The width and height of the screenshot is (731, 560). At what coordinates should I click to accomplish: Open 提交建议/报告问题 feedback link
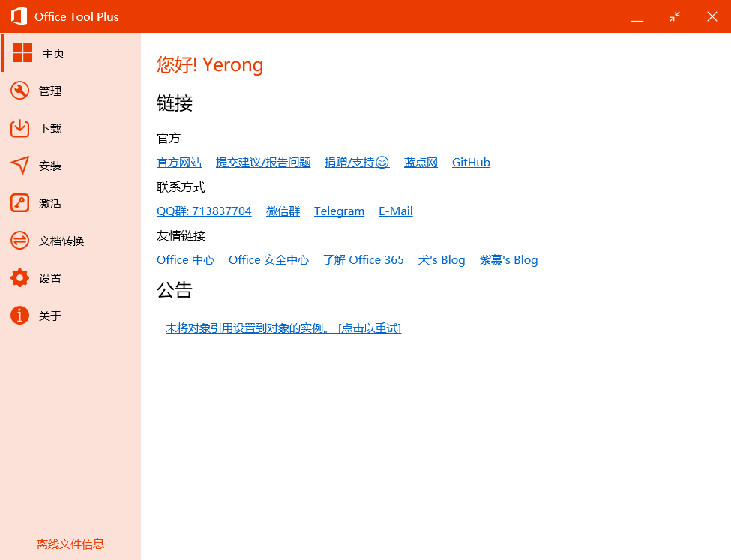(x=263, y=163)
